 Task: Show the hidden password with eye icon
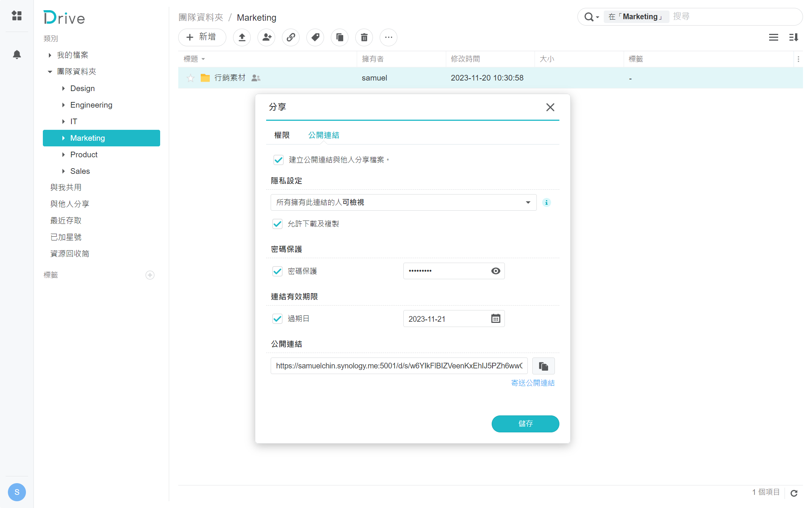(x=495, y=271)
